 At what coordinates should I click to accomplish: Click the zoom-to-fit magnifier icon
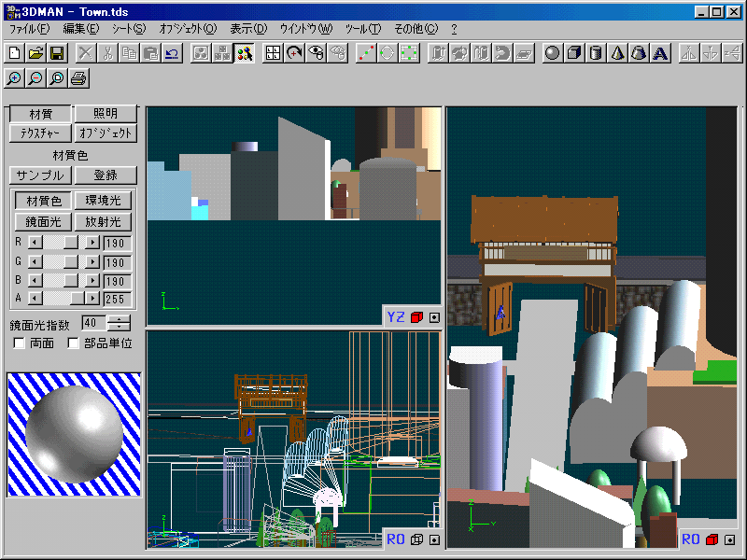[x=57, y=78]
